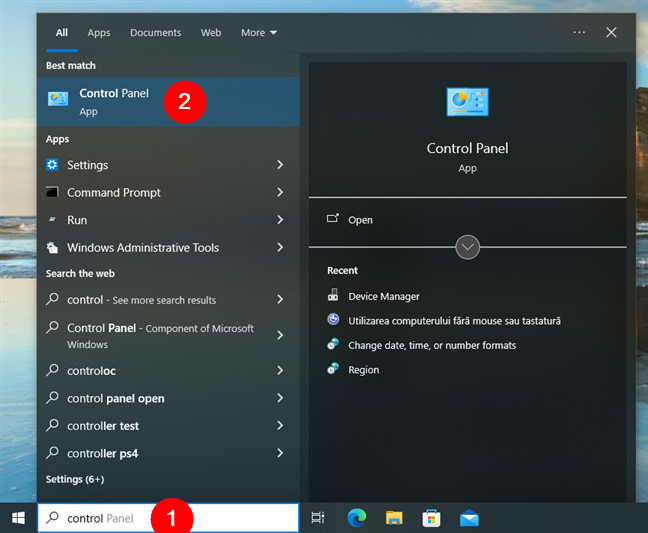
Task: Click the search icon beside 'controller ps4'
Action: tap(52, 452)
